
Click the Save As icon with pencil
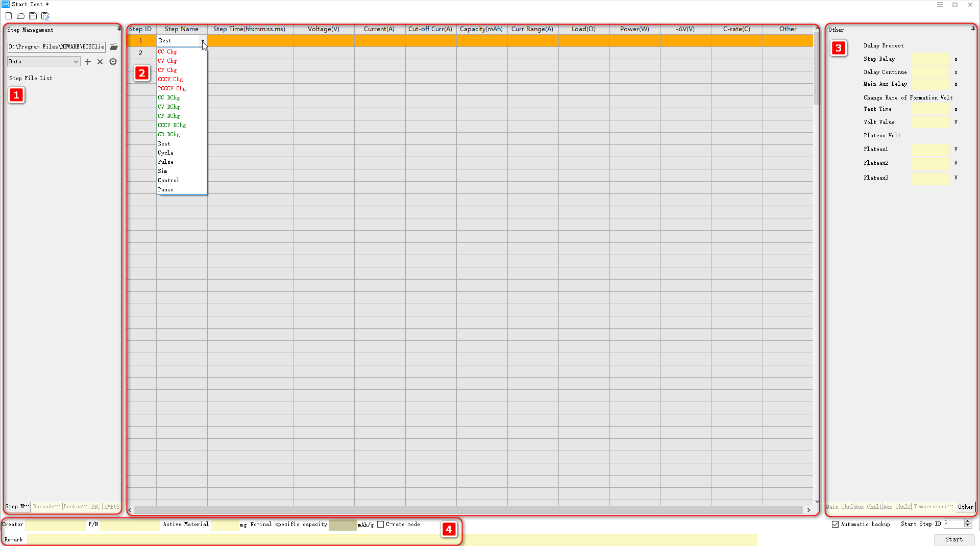click(45, 16)
